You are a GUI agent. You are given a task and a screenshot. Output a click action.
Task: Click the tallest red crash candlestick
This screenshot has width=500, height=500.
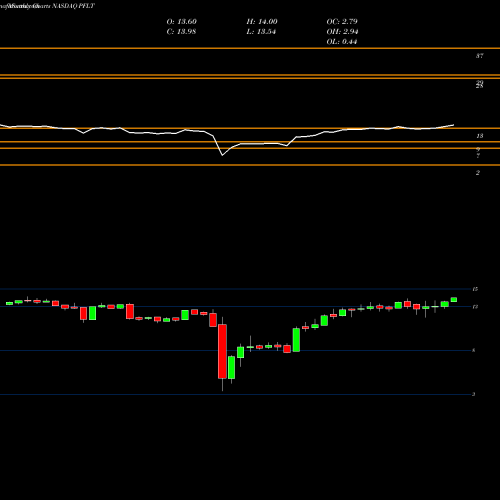(x=222, y=351)
